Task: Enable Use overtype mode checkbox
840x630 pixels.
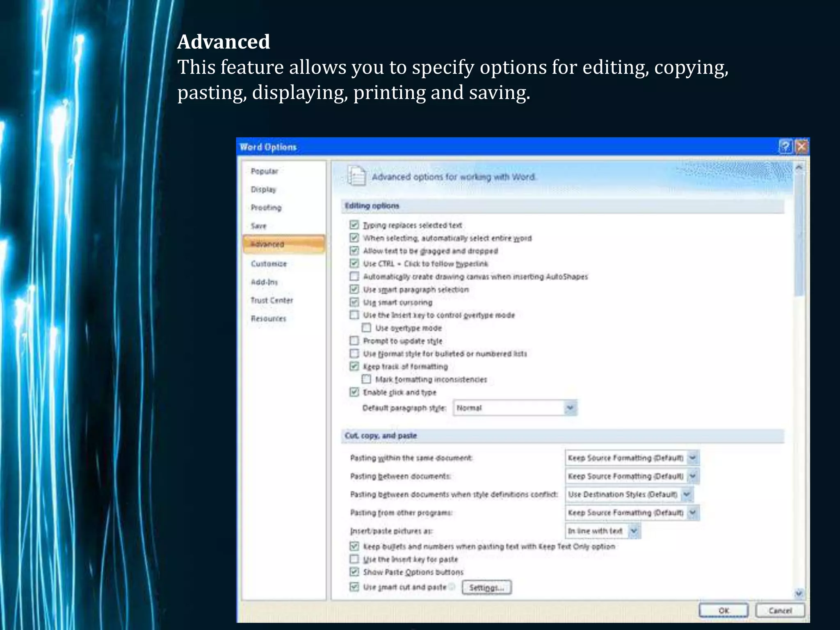Action: 367,328
